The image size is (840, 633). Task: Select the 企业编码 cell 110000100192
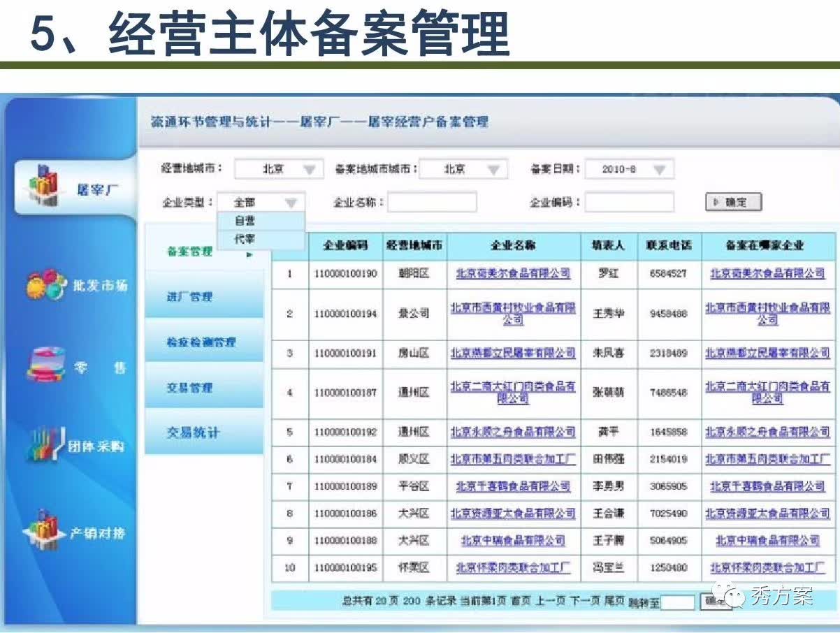click(345, 432)
